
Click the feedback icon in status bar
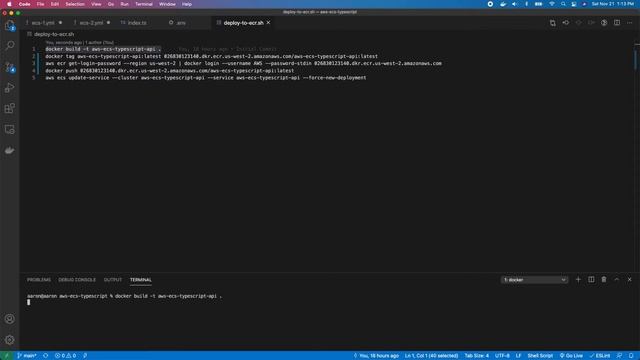[x=619, y=356]
